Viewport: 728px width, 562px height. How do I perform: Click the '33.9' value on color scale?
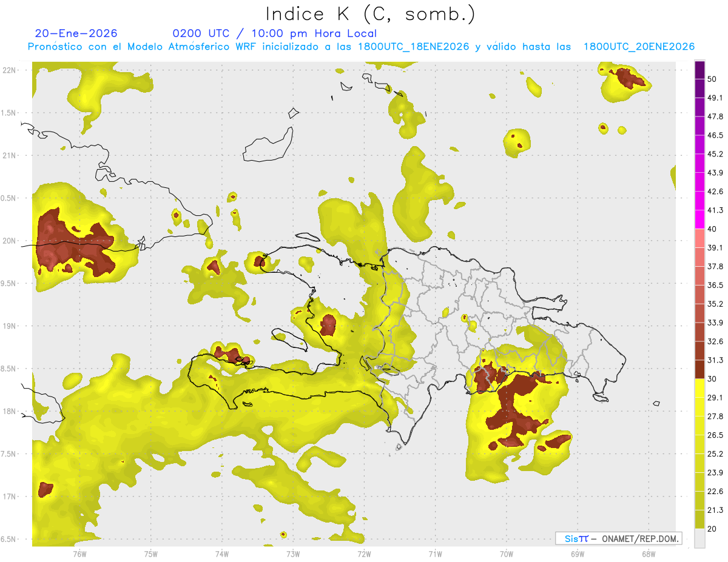(x=715, y=323)
